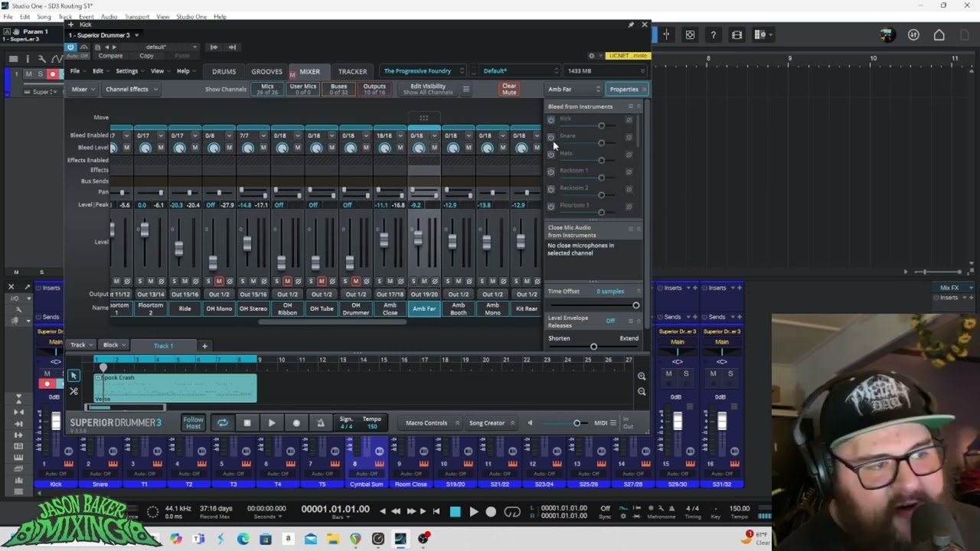Click the speaker volume icon in Superior Drummer
This screenshot has width=980, height=551.
(x=530, y=422)
